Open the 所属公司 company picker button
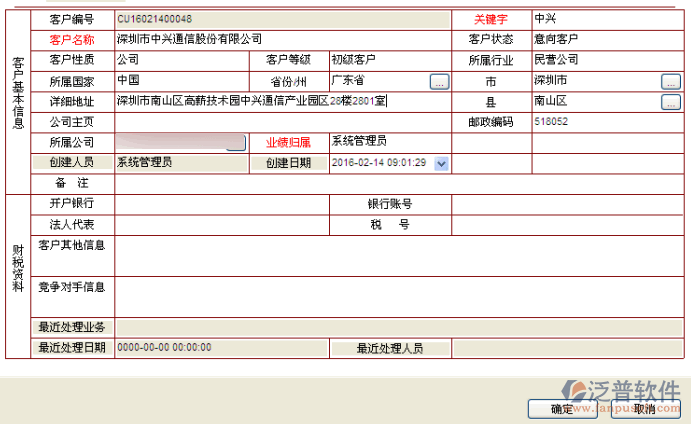Image resolution: width=691 pixels, height=424 pixels. 235,144
